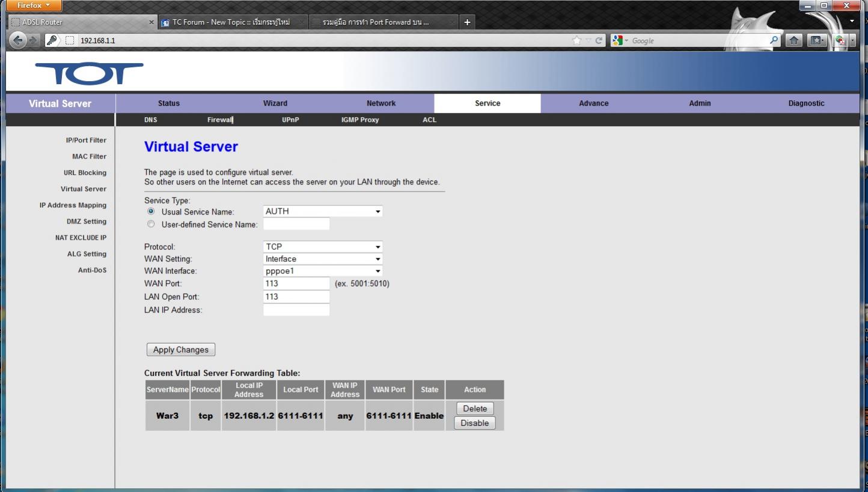Select the Service main menu tab
The width and height of the screenshot is (868, 492).
pyautogui.click(x=487, y=103)
